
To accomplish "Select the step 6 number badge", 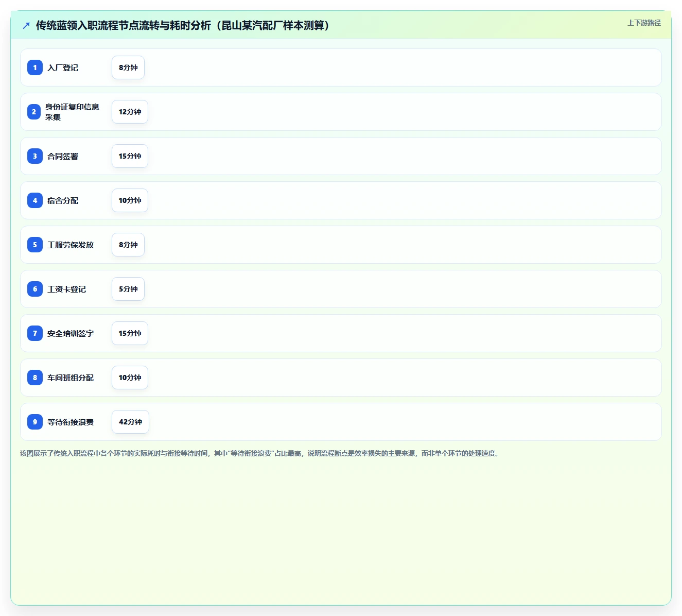I will [35, 289].
